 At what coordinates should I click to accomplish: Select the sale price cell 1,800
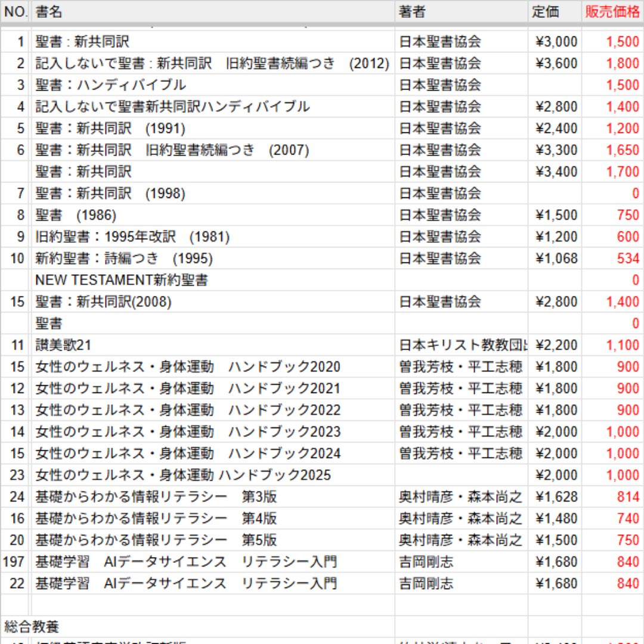click(612, 63)
